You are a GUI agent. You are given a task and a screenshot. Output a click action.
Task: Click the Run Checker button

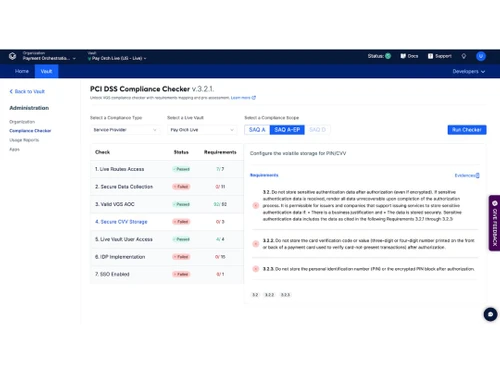click(467, 130)
